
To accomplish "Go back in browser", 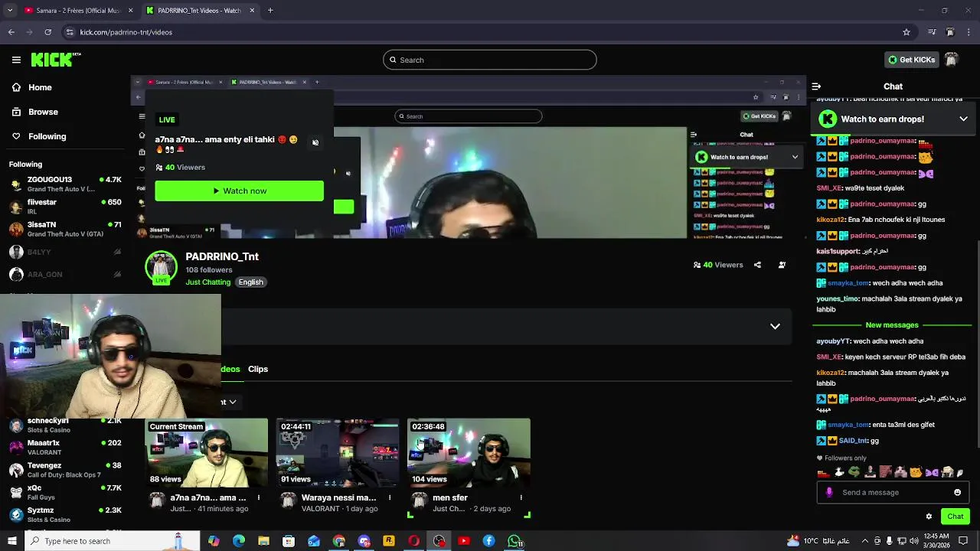I will (x=11, y=32).
